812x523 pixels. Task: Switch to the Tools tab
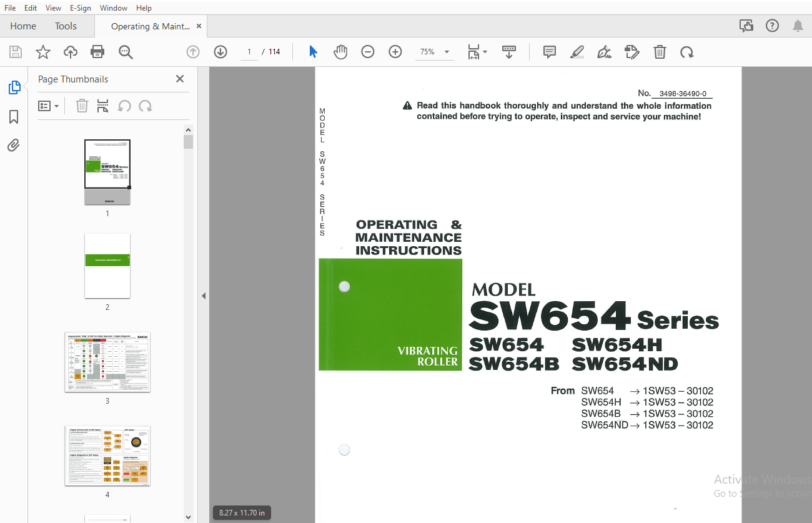66,26
